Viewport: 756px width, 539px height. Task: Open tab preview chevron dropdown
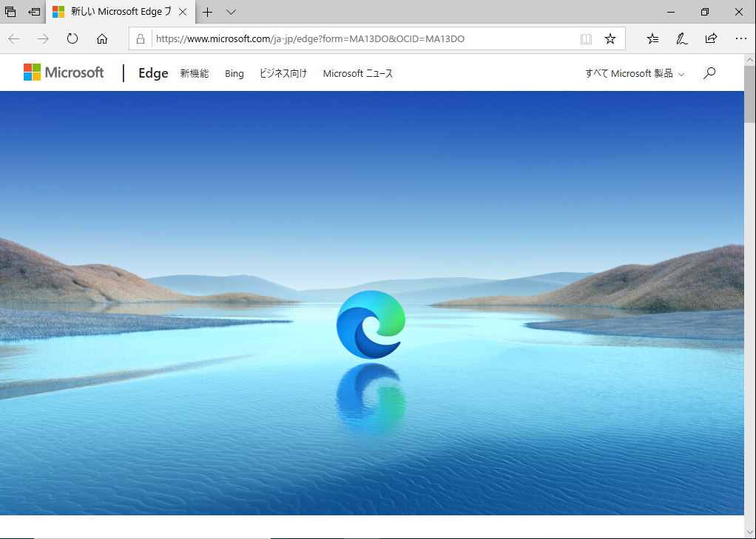click(x=231, y=12)
